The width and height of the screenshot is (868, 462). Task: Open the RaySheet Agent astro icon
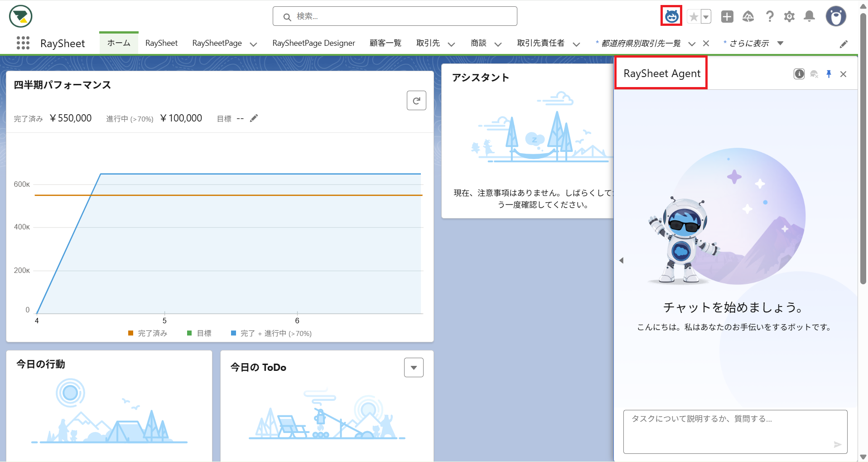tap(671, 17)
